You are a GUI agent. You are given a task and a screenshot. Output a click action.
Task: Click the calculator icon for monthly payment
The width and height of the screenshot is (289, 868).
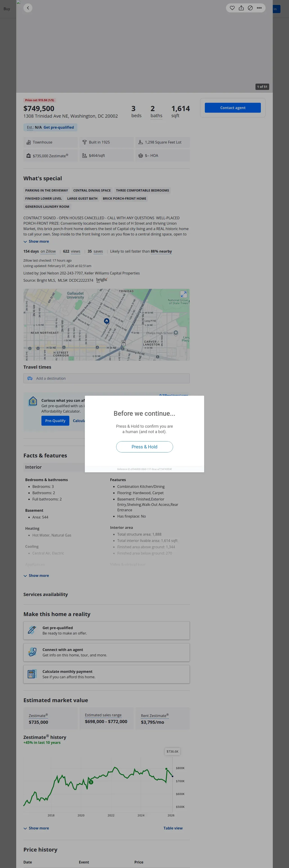(x=32, y=674)
